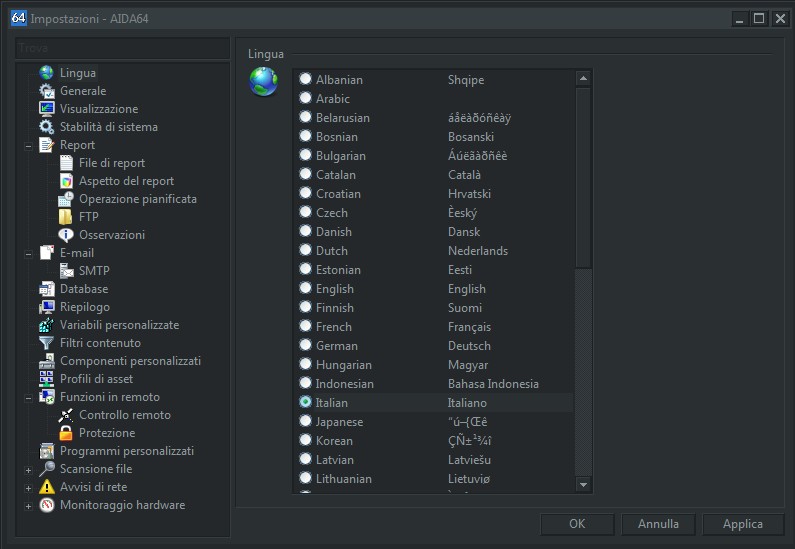The image size is (795, 549).
Task: Select the Arabic language radio button
Action: [305, 98]
